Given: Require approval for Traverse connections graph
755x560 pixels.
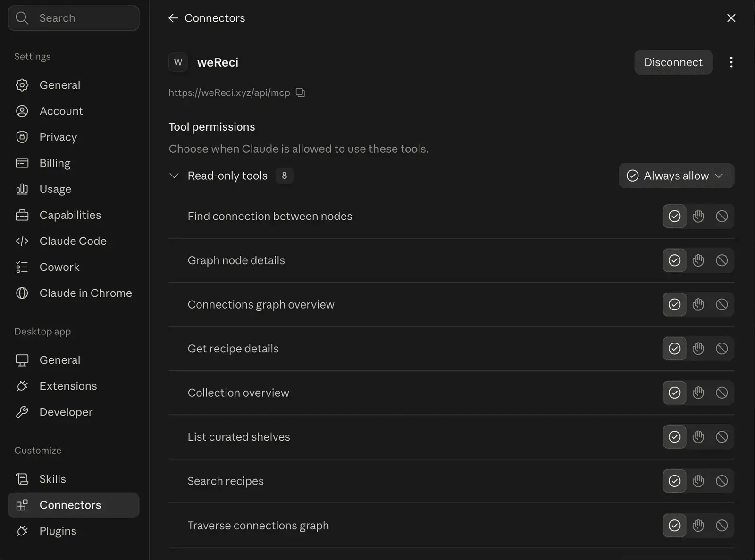Looking at the screenshot, I should [x=698, y=525].
